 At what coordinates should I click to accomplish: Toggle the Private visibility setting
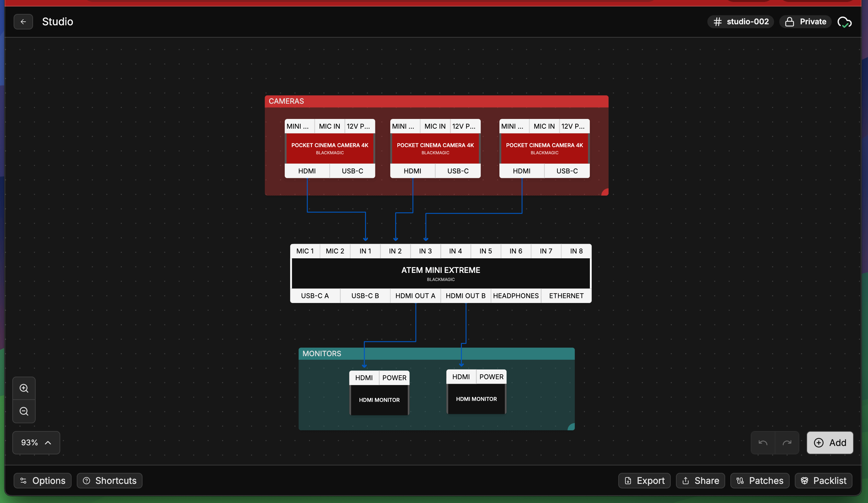(x=805, y=21)
